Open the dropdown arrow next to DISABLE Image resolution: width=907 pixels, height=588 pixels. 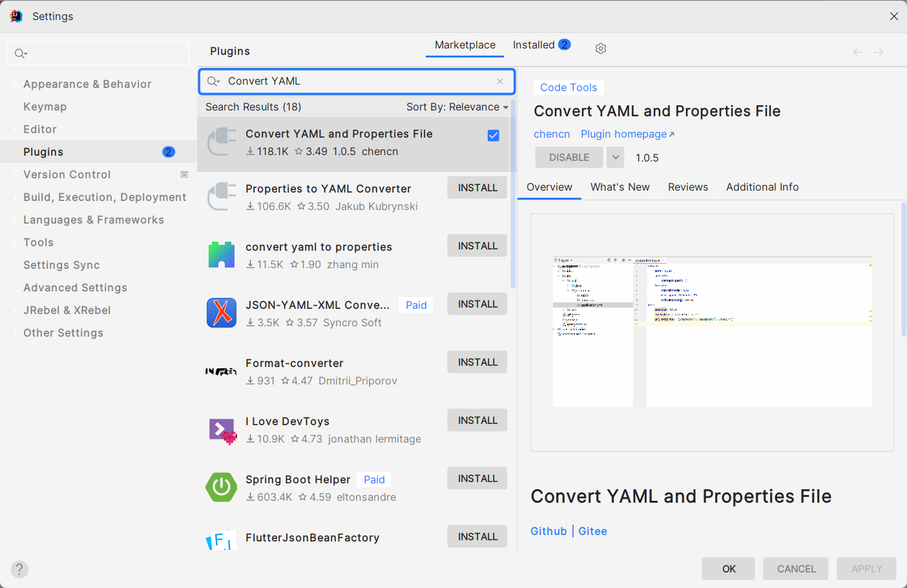coord(616,157)
